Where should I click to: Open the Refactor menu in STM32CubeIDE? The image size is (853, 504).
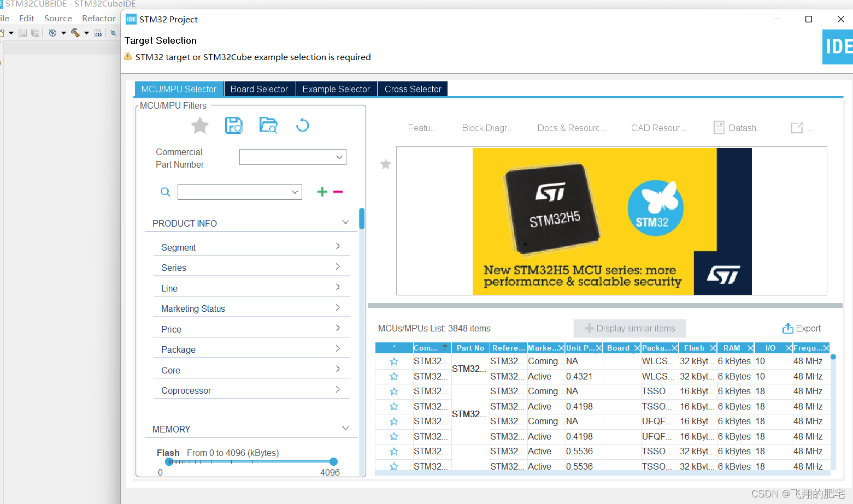[99, 18]
